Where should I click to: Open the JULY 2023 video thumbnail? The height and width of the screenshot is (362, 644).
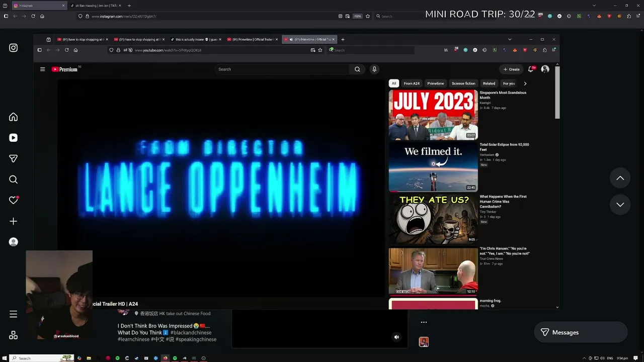pos(433,115)
